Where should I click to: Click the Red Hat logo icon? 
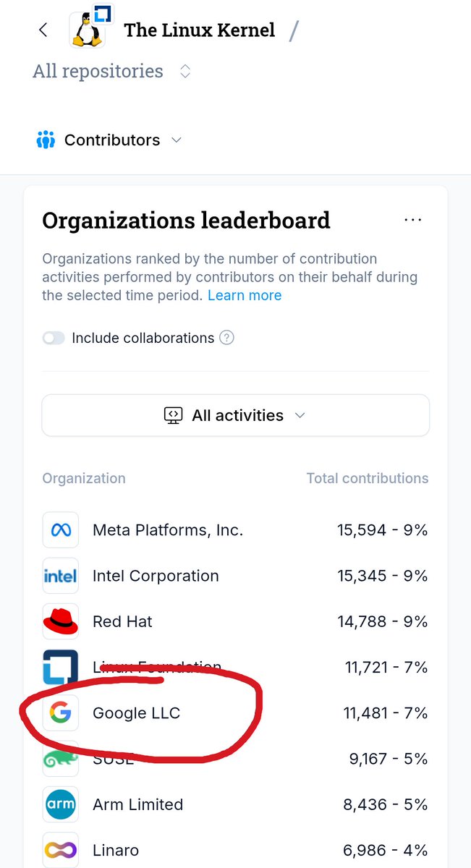61,621
